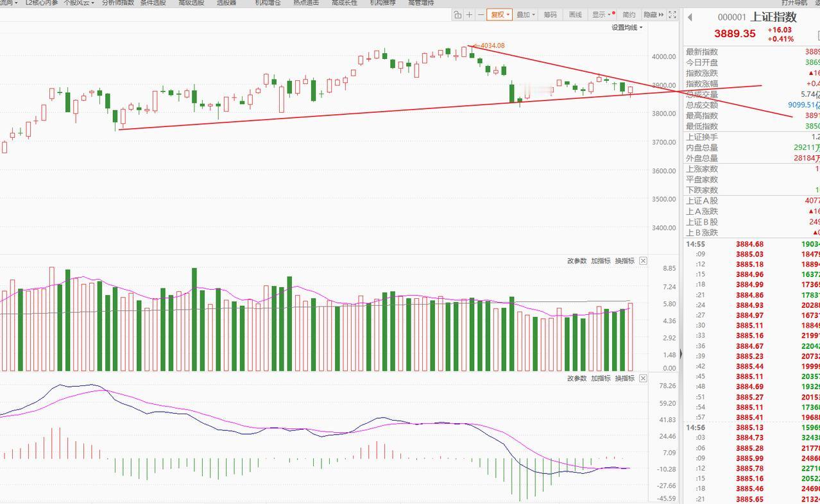Screen dimensions: 820x504
Task: Click 换指标 in the volume panel
Action: pos(624,261)
